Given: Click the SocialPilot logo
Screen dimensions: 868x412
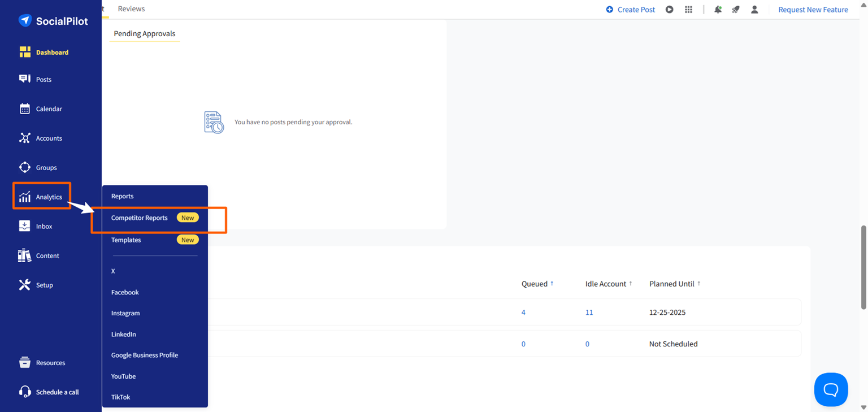Looking at the screenshot, I should [x=53, y=21].
